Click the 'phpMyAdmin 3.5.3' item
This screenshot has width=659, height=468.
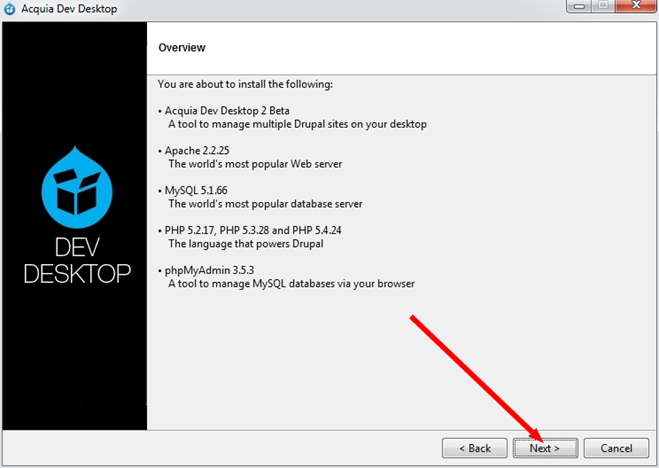(209, 270)
